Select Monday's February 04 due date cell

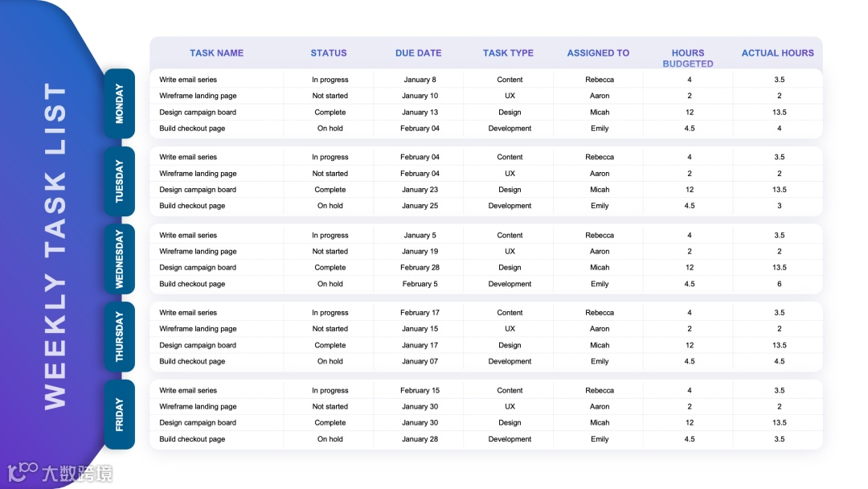point(420,128)
